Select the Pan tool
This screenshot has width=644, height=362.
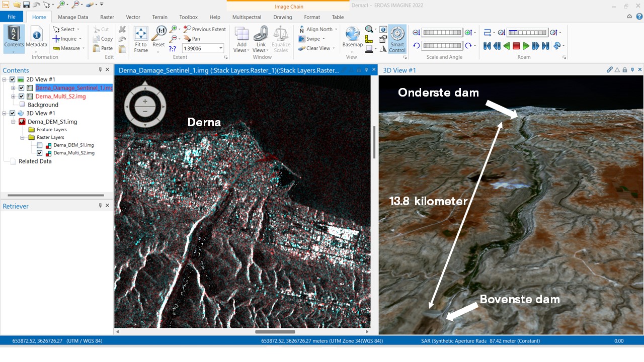coord(192,39)
